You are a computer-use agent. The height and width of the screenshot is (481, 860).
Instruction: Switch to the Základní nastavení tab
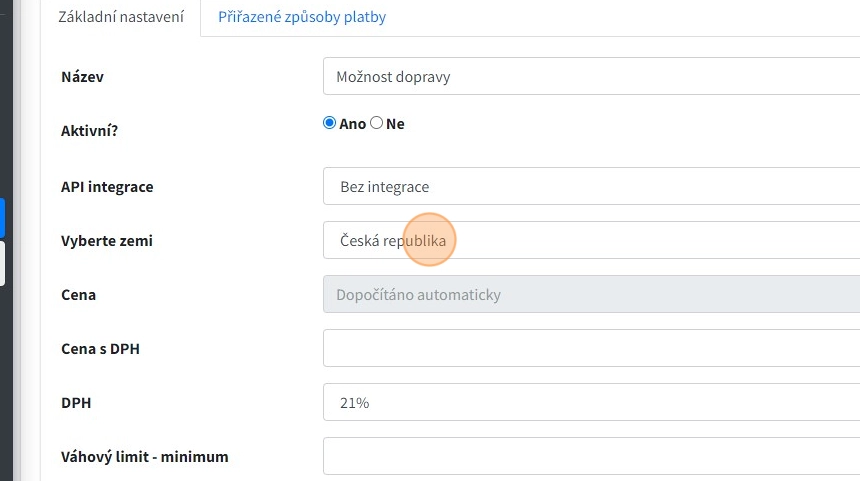(121, 17)
